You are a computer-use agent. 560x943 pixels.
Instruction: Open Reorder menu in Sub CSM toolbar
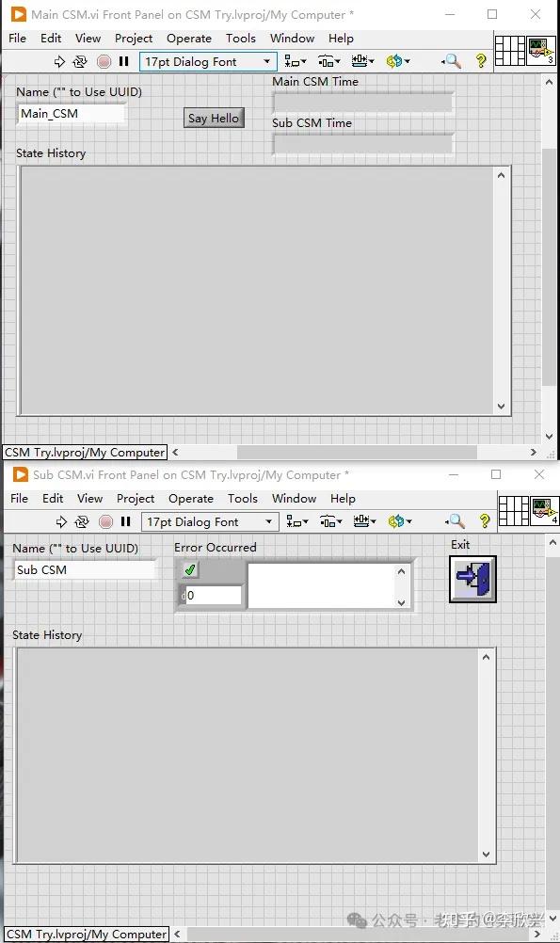click(x=400, y=521)
